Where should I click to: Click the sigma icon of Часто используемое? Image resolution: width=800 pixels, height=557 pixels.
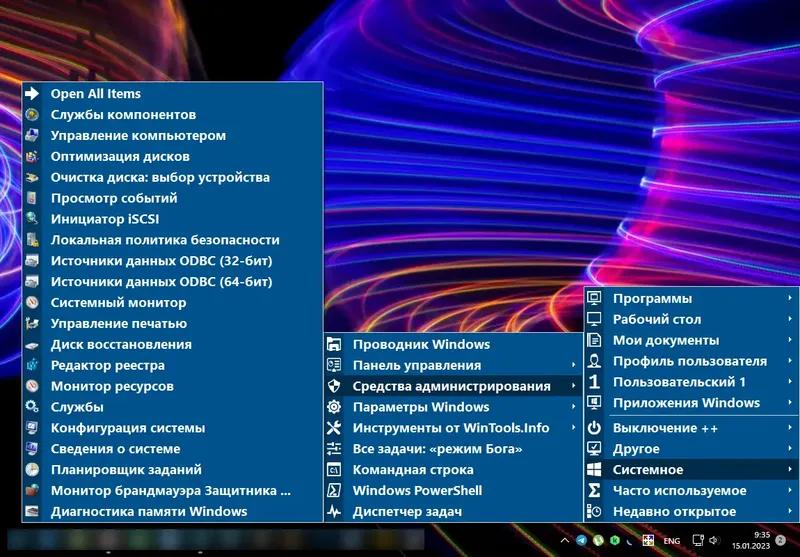(594, 490)
